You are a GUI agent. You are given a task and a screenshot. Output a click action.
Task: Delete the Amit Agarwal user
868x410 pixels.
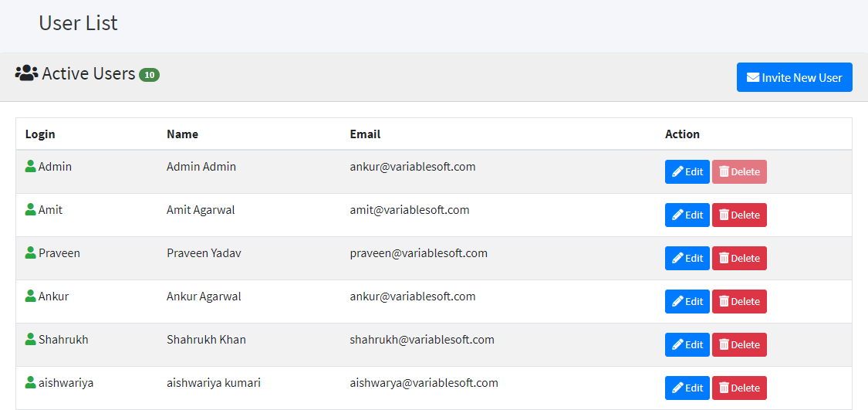738,215
